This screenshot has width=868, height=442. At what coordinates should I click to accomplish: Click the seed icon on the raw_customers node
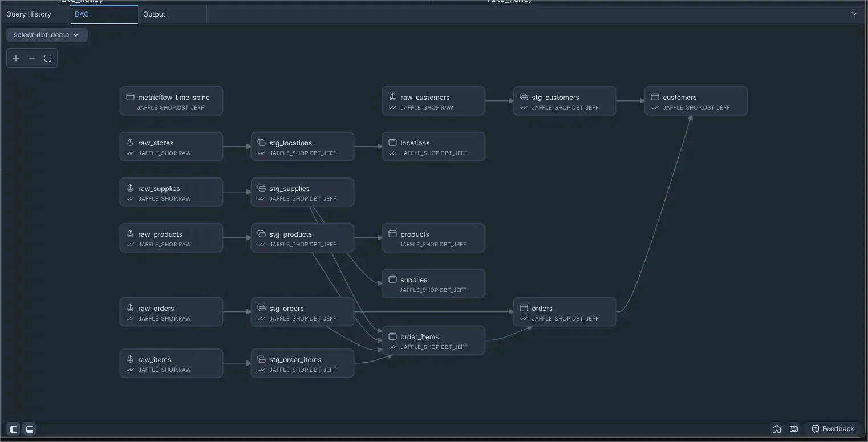click(393, 97)
